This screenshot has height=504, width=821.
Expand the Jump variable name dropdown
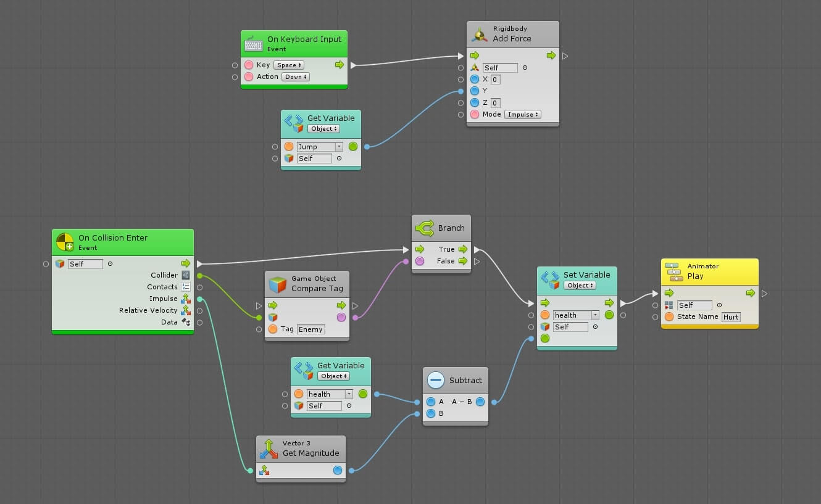[x=339, y=147]
